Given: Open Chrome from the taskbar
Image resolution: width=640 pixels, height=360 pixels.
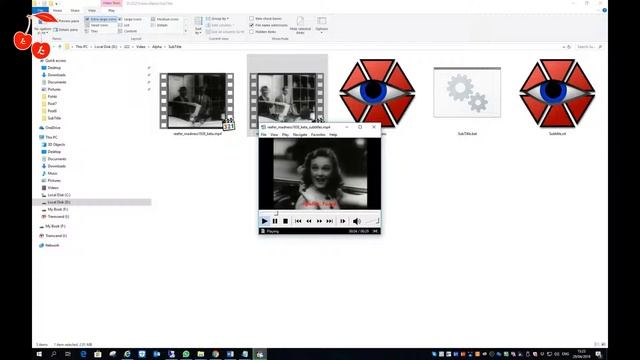Looking at the screenshot, I should [216, 354].
